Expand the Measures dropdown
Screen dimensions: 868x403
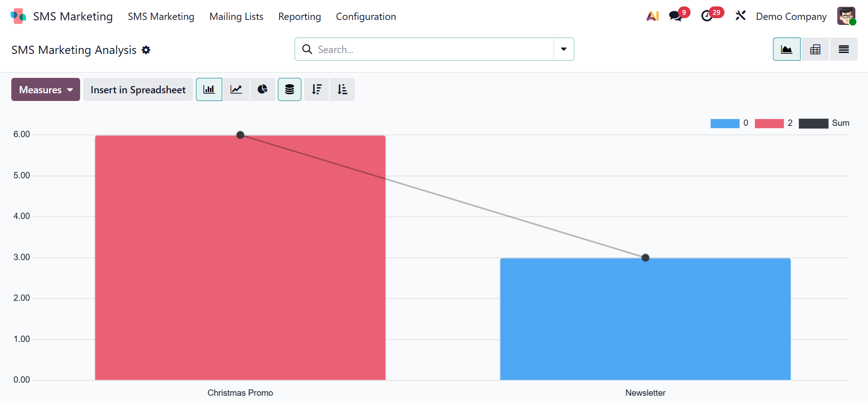46,90
